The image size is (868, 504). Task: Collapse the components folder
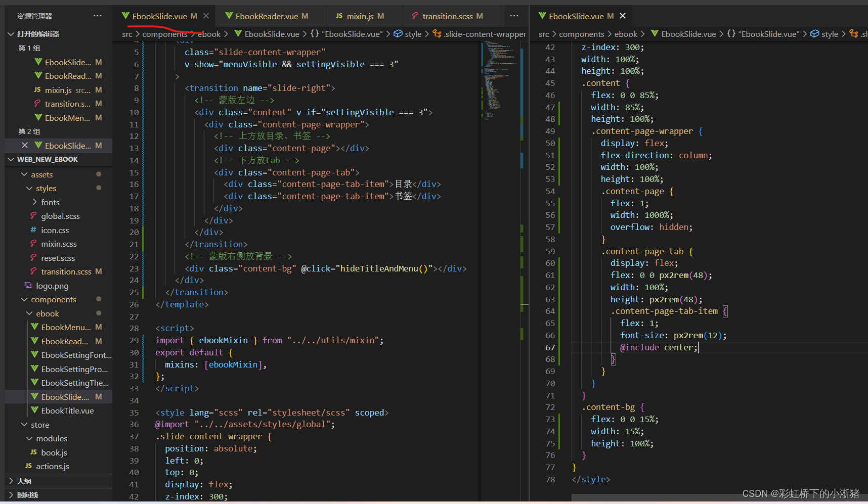[x=24, y=299]
